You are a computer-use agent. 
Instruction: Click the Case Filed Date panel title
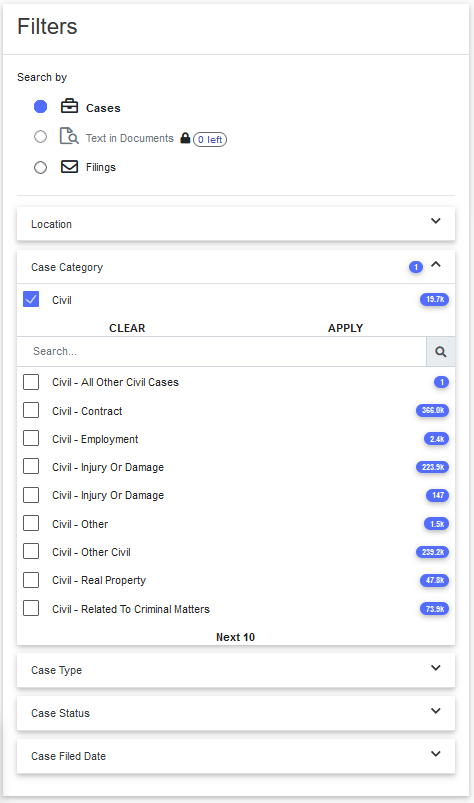tap(69, 756)
